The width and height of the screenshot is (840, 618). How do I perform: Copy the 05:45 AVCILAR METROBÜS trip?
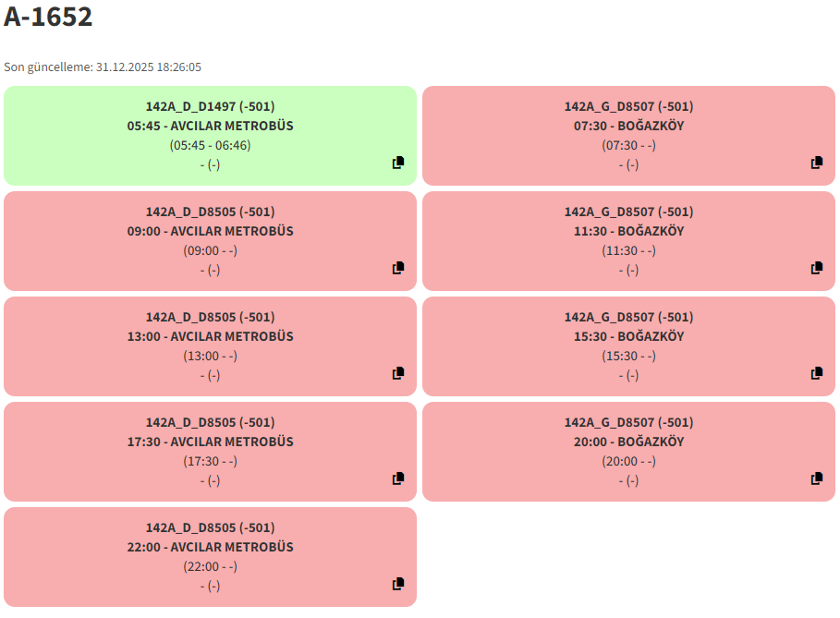coord(398,163)
